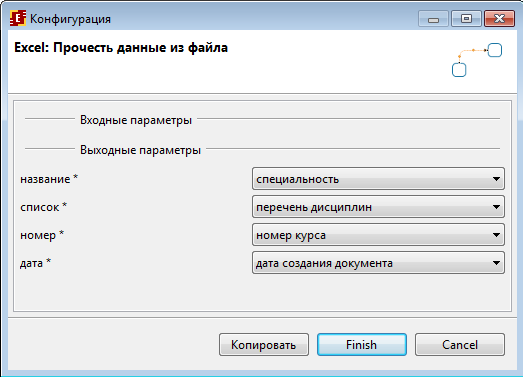This screenshot has width=523, height=377.
Task: Click the arrow of the номер курса combo
Action: [x=496, y=235]
